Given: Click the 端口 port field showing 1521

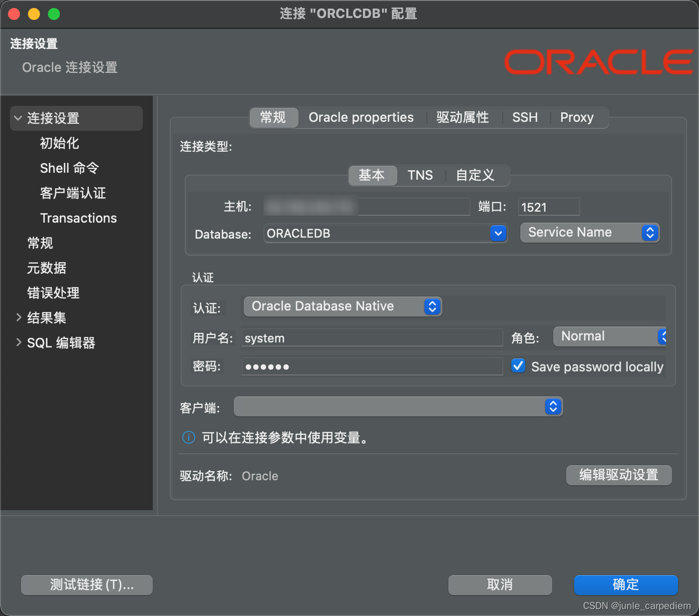Looking at the screenshot, I should tap(549, 207).
